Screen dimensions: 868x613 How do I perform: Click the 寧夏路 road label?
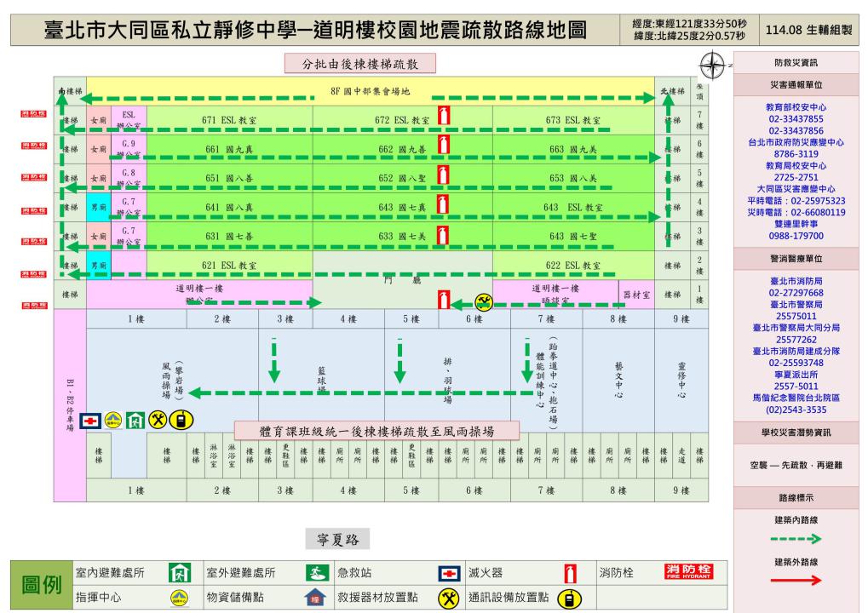coord(337,539)
